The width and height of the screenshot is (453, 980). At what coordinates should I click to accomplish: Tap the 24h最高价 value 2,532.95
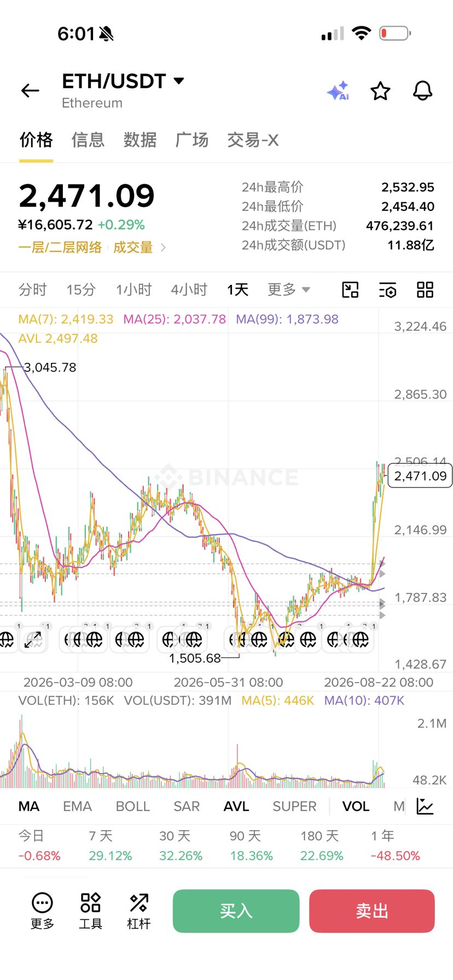tap(408, 187)
